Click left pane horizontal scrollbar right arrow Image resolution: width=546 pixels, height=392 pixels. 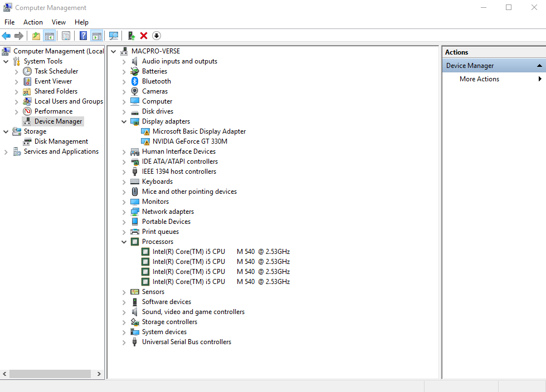tap(99, 374)
